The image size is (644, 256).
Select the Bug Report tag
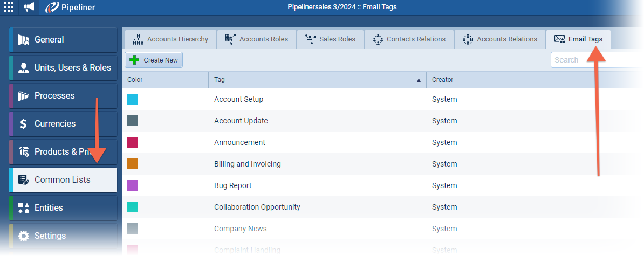[x=233, y=185]
